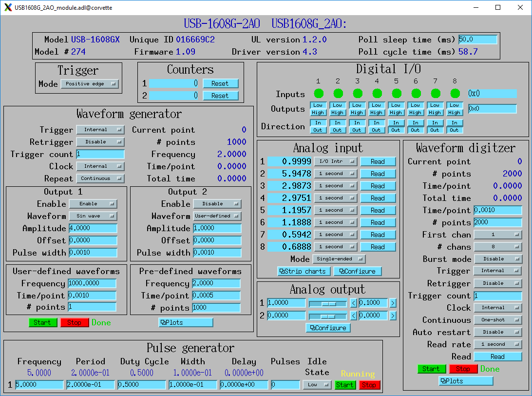Set direction of bit 2 to Out
Image resolution: width=532 pixels, height=396 pixels.
tap(337, 130)
